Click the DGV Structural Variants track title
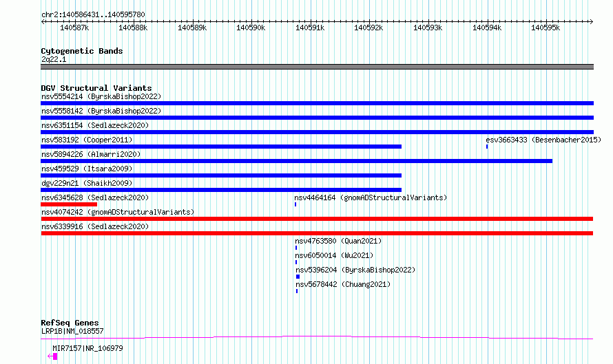The image size is (613, 364). tap(96, 88)
